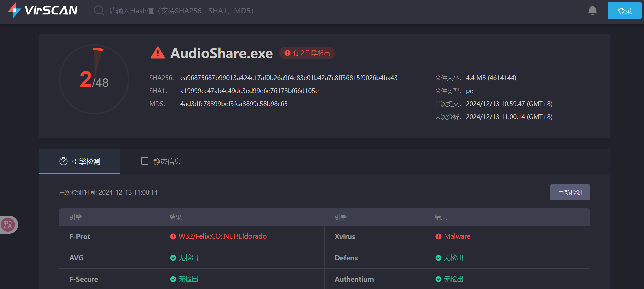Click the AVG engine name

pyautogui.click(x=76, y=258)
